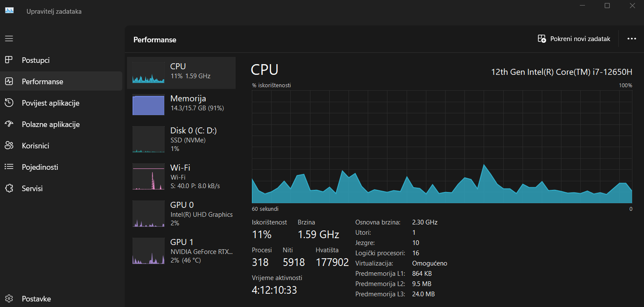Screen dimensions: 644x307
Task: Click the Predmemorija L3 value 24.0 MB
Action: click(x=423, y=294)
